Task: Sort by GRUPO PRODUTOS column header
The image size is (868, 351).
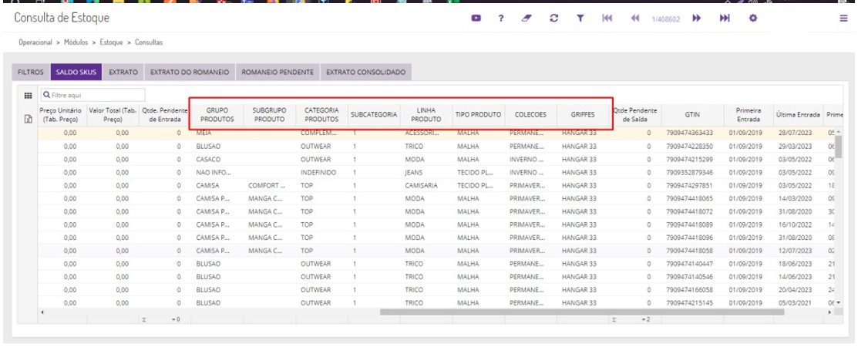Action: click(217, 115)
